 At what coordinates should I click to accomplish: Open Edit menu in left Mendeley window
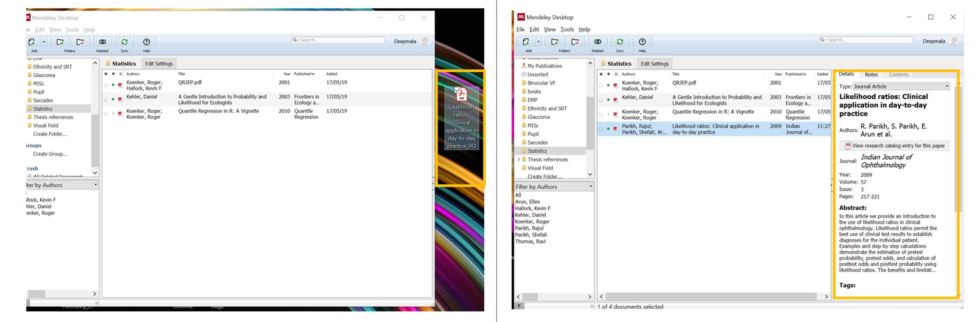[39, 30]
